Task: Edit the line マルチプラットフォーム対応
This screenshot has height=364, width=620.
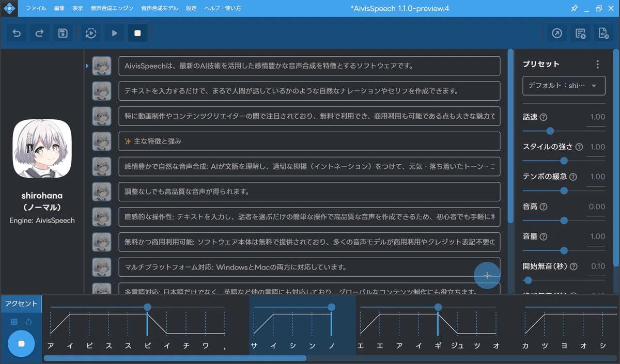Action: click(x=309, y=267)
